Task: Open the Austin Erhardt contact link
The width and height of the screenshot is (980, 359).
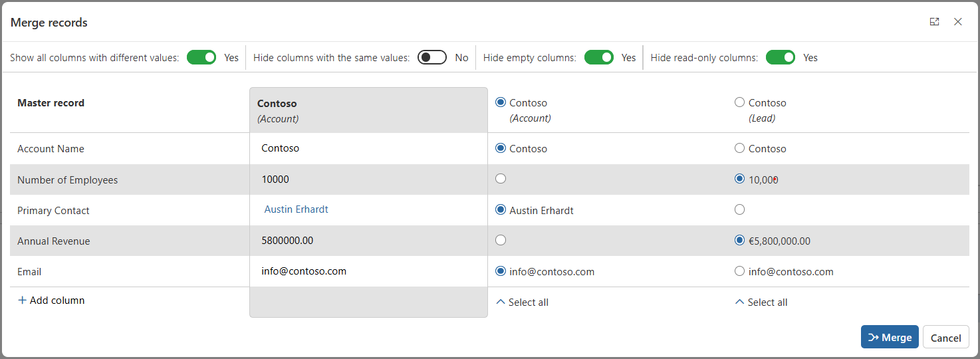Action: [x=296, y=209]
